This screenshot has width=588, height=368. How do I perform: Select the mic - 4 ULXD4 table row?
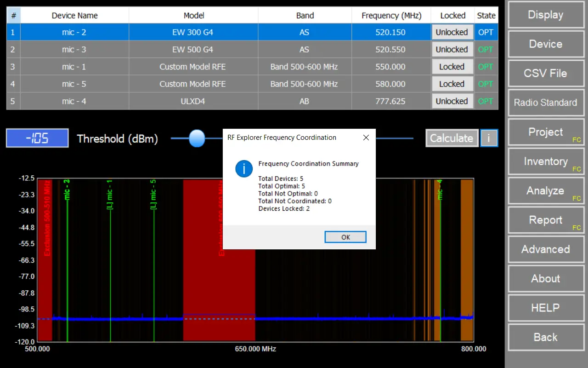tap(193, 101)
